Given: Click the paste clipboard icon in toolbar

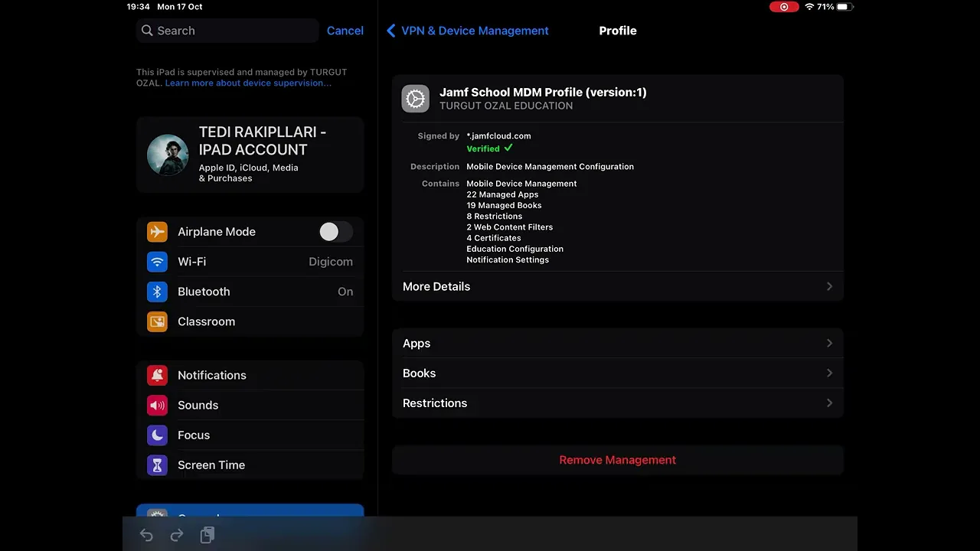Looking at the screenshot, I should coord(207,536).
